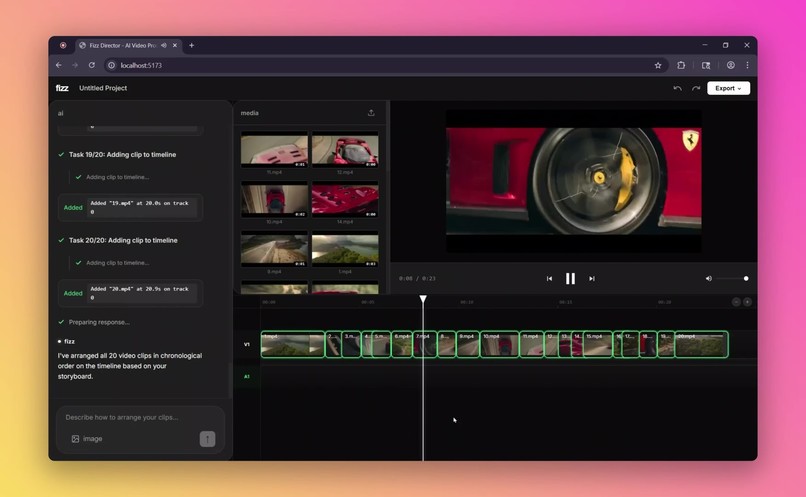Select the 9.mp4 media thumbnail
Viewport: 806px width, 497px height.
tap(274, 249)
